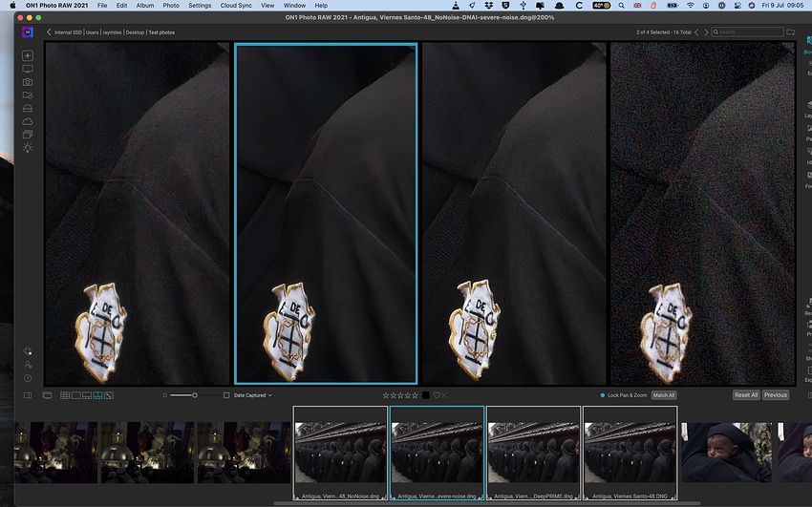Click the thumbnail size slider

pyautogui.click(x=195, y=395)
